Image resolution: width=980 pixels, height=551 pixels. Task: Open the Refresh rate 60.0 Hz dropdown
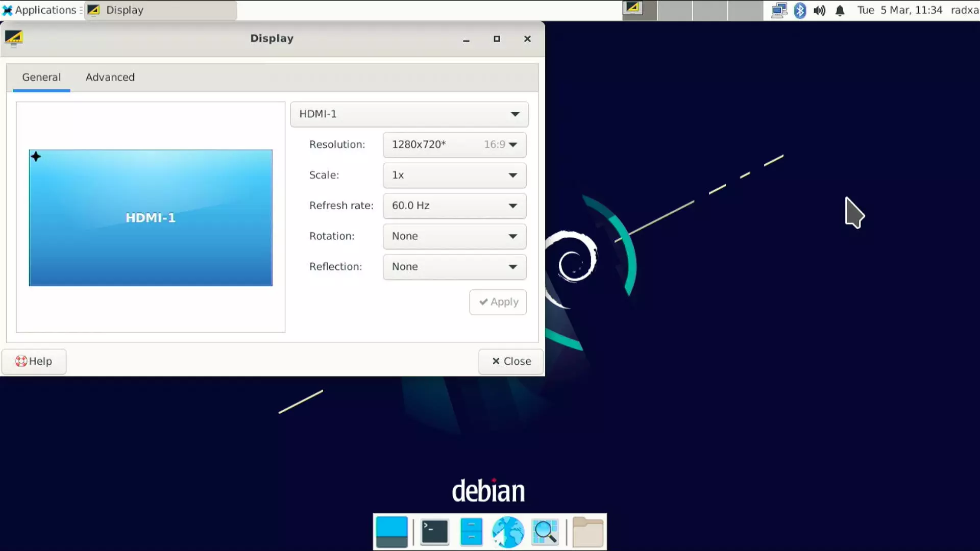454,206
